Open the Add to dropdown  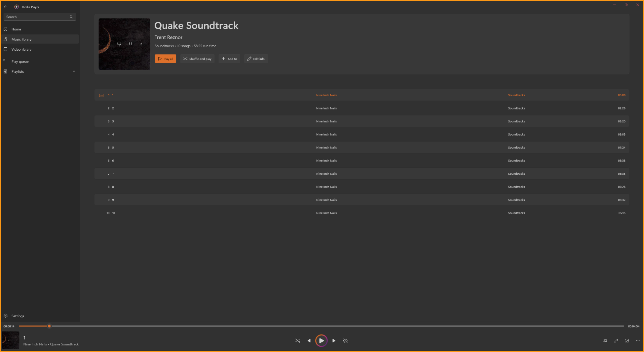point(229,59)
